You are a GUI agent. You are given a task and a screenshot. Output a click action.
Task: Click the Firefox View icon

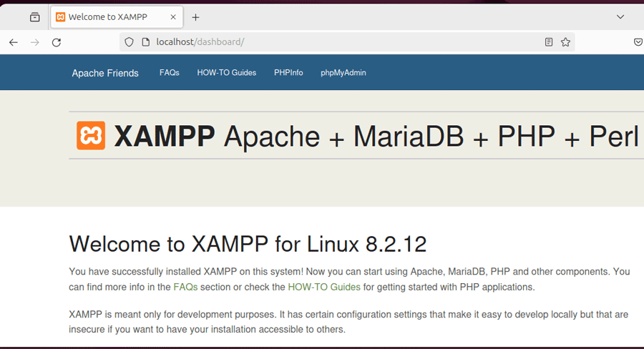coord(35,17)
